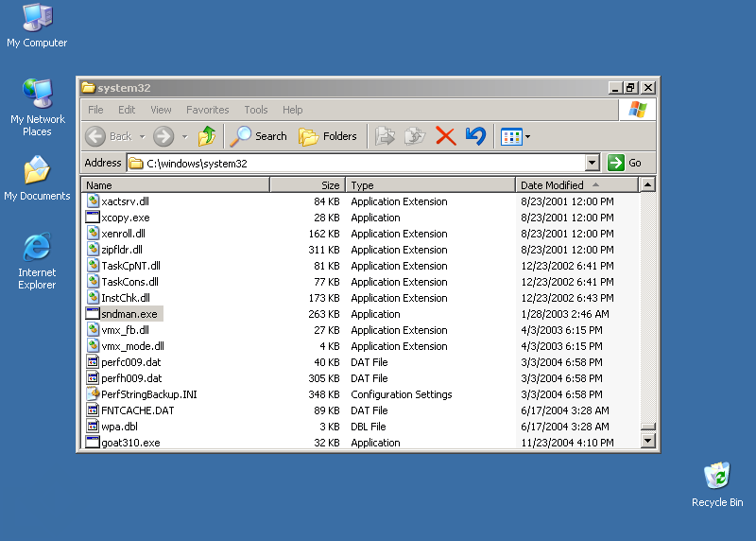Click the Configuration Settings type text
The height and width of the screenshot is (541, 756).
(402, 394)
